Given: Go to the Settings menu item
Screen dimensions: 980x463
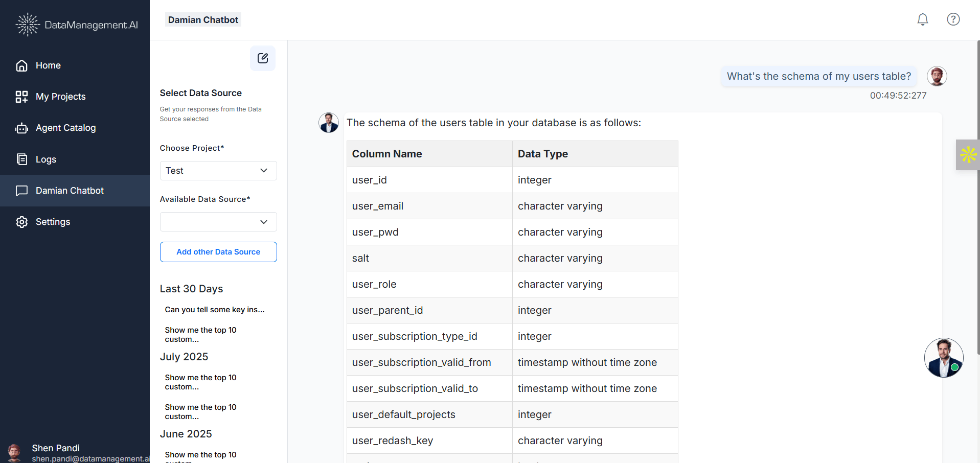Looking at the screenshot, I should 53,222.
